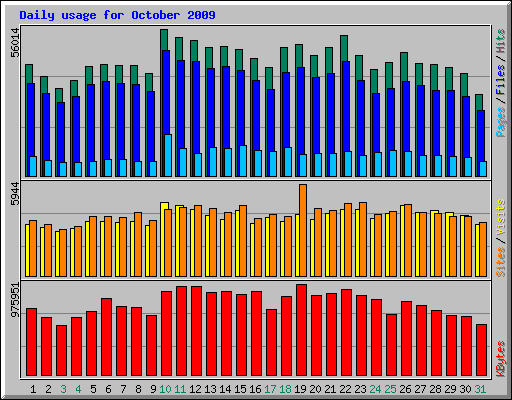Screen dimensions: 512x400
Task: Click day label 6 on x-axis
Action: [108, 389]
